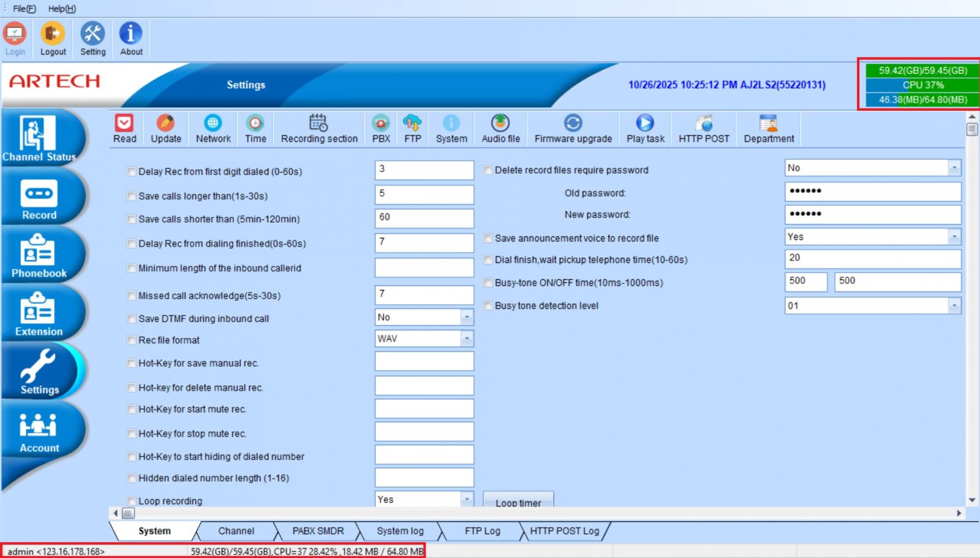Screen dimensions: 980x558
Task: Check the Loop recording option
Action: [x=131, y=500]
